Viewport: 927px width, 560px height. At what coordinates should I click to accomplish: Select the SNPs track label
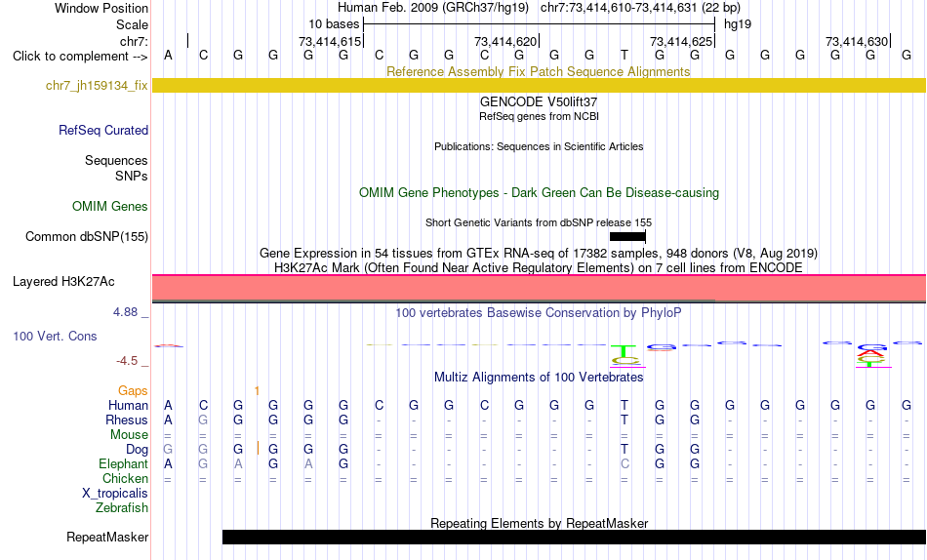click(132, 176)
